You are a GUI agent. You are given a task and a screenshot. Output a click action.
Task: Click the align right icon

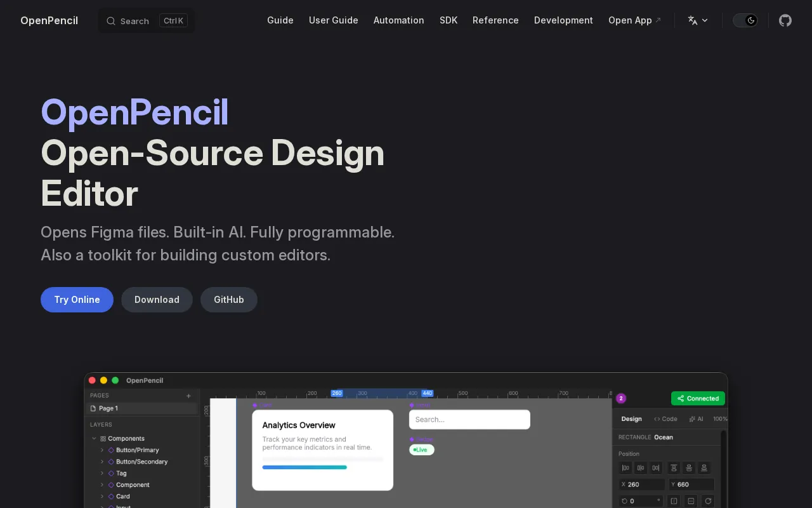(656, 468)
